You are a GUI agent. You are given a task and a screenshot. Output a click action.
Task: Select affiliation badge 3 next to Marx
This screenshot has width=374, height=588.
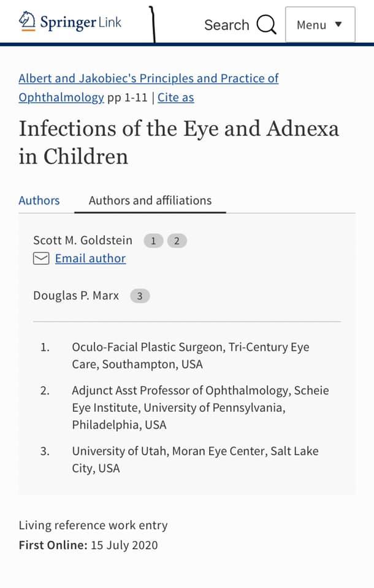click(x=140, y=296)
